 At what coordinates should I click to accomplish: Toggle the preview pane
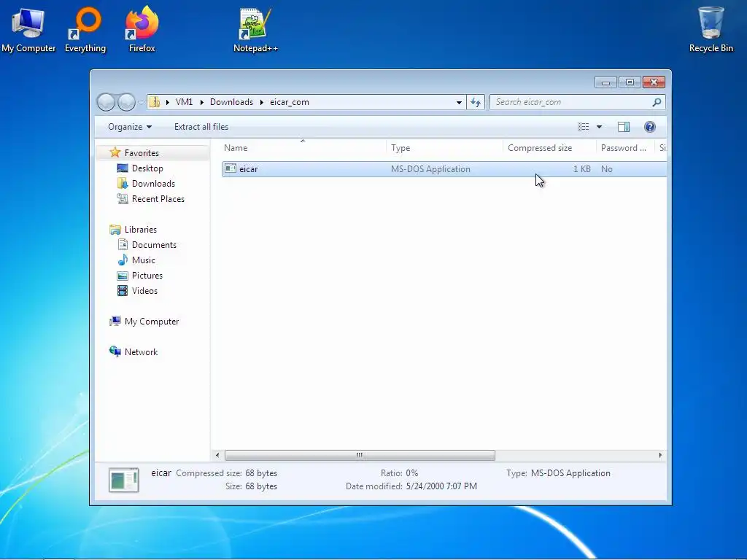(624, 127)
